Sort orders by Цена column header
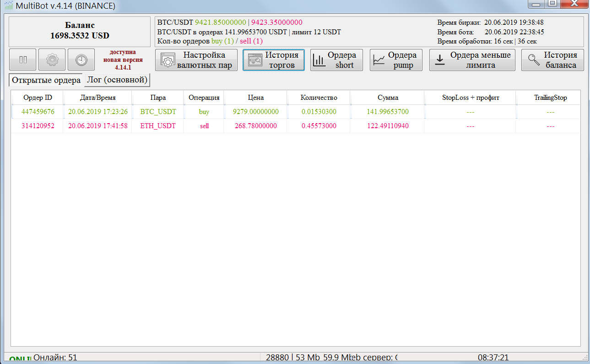Viewport: 590px width, 364px height. pyautogui.click(x=255, y=98)
